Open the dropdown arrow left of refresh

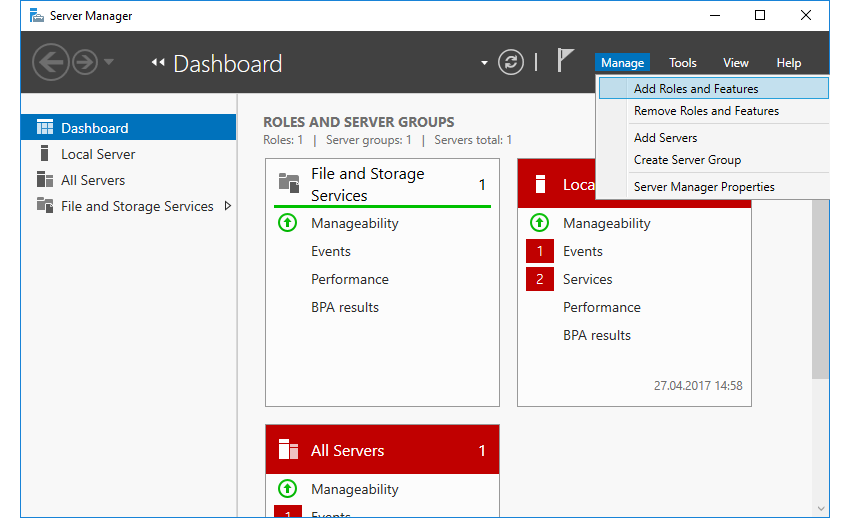click(x=484, y=63)
